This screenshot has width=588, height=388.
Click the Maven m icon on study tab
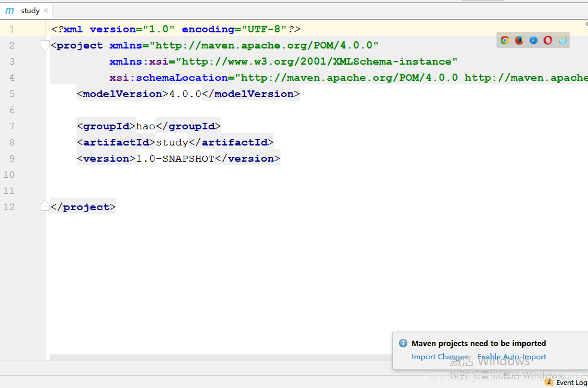10,11
